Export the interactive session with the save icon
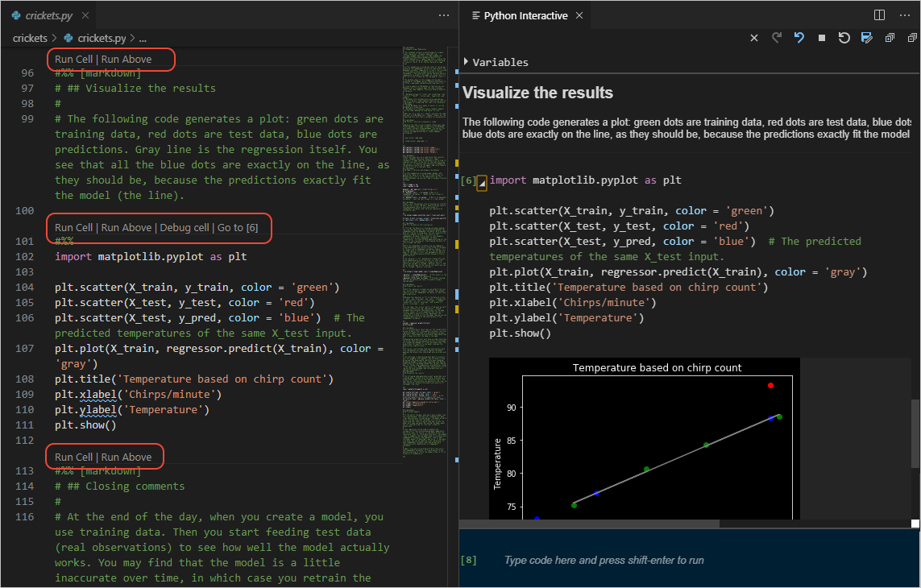This screenshot has width=921, height=588. click(x=865, y=37)
